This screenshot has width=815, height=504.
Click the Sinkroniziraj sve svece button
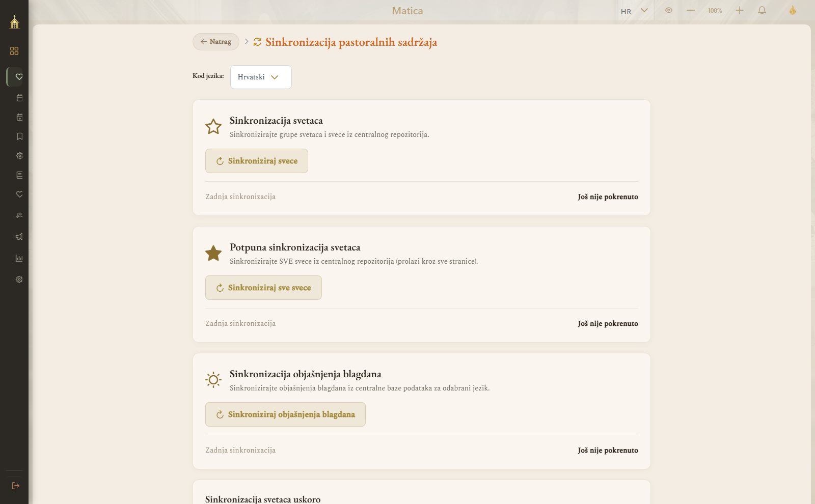[x=263, y=288]
